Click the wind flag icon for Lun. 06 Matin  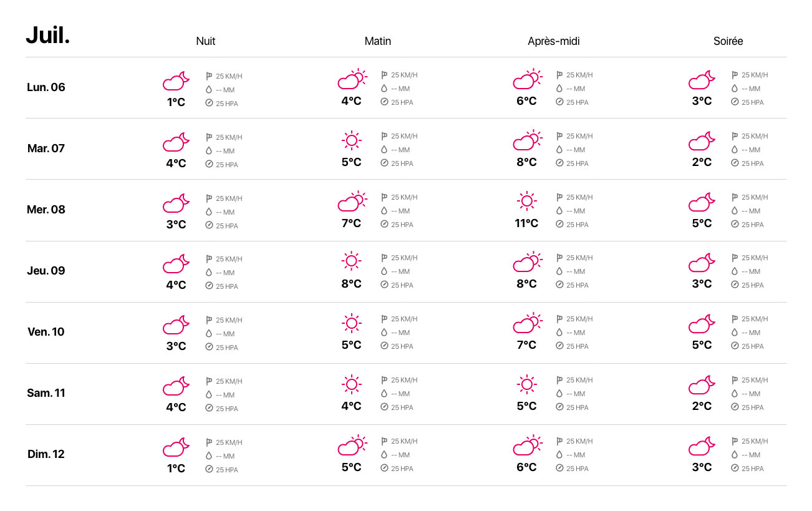pyautogui.click(x=384, y=75)
